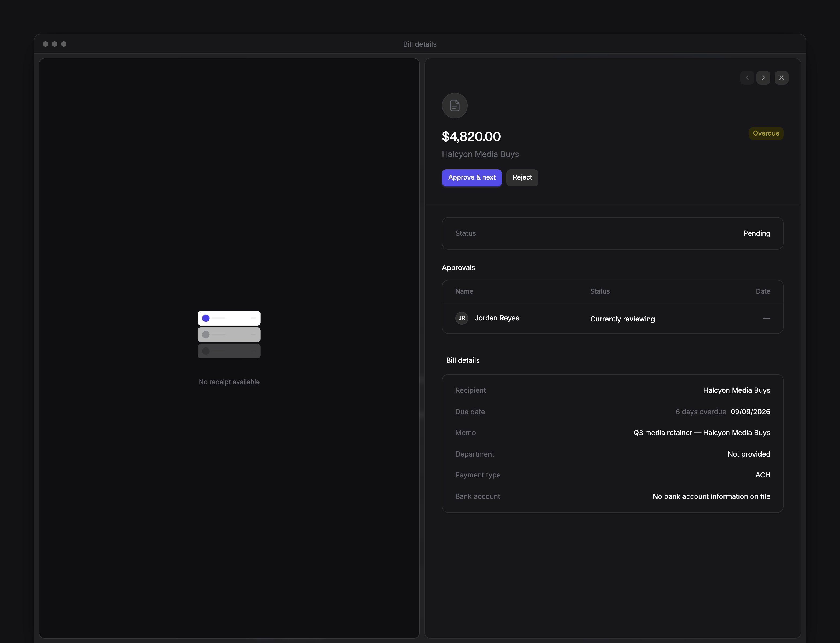
Task: Go to the previous bill arrow
Action: pyautogui.click(x=747, y=78)
